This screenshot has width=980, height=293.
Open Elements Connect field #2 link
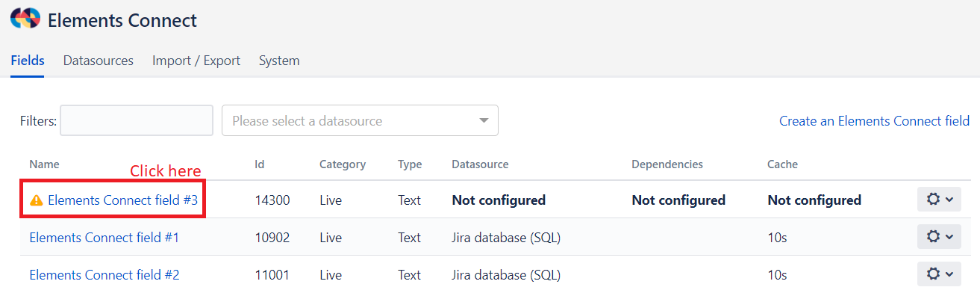click(104, 275)
